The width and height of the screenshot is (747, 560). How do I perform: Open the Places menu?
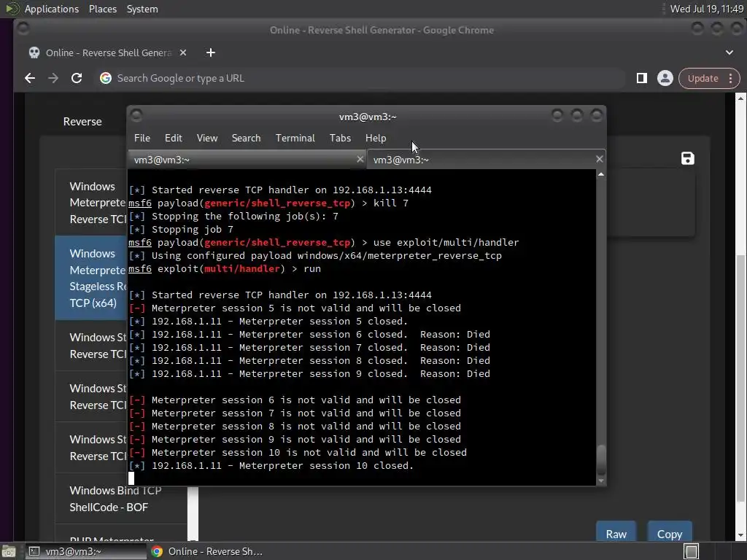pos(103,9)
